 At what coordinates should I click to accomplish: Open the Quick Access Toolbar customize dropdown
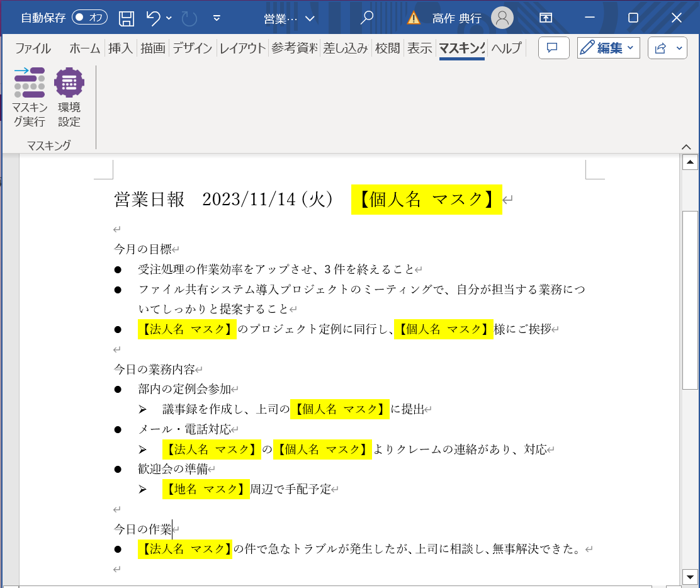pos(217,18)
